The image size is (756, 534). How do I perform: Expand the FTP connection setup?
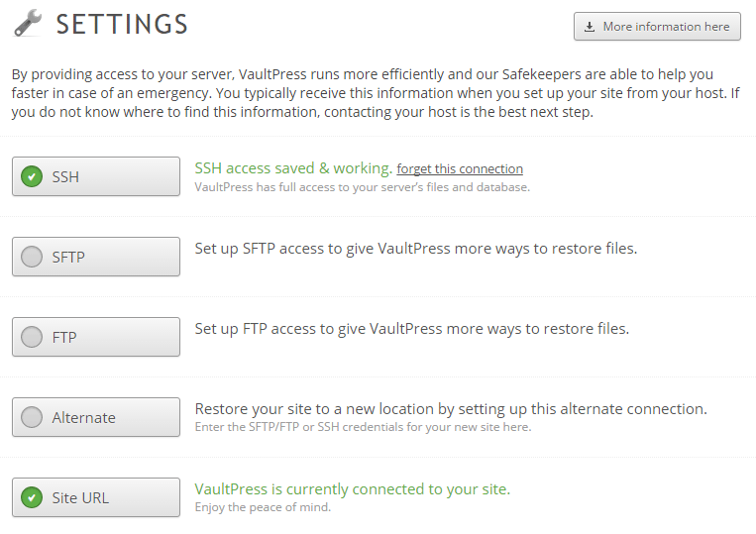pyautogui.click(x=96, y=337)
